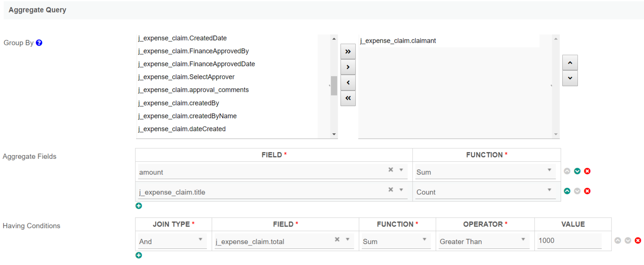Image resolution: width=644 pixels, height=265 pixels.
Task: Select j_expense_claim.SelectApprover in the available list
Action: [186, 77]
